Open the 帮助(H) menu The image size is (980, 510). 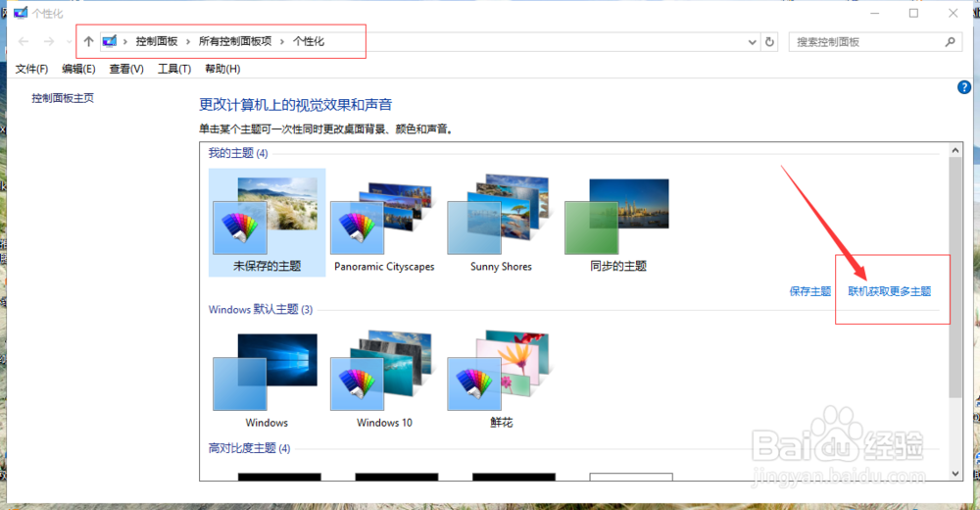pos(222,69)
